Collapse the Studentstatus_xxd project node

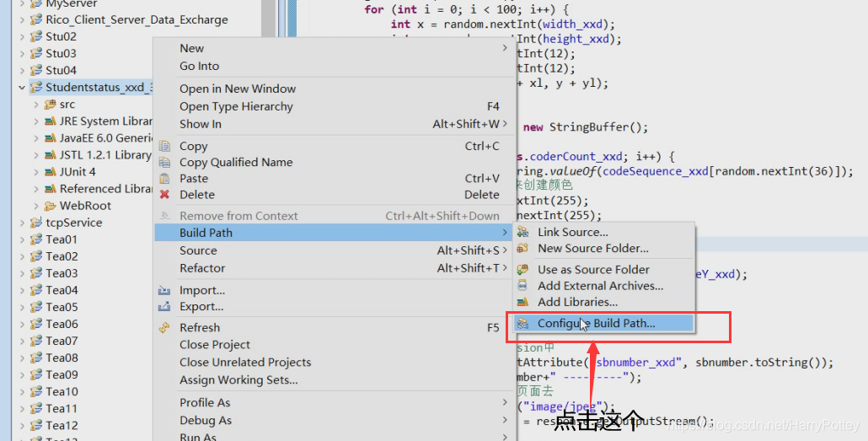[22, 88]
